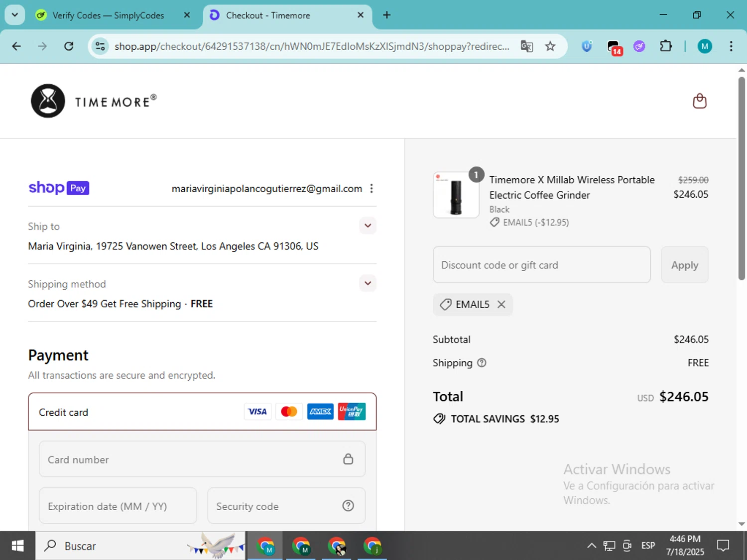
Task: Remove the EMAIL5 discount code
Action: pos(501,304)
